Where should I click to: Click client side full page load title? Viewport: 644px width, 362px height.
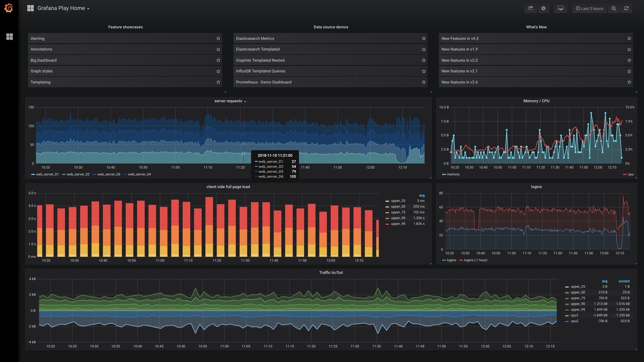[228, 187]
